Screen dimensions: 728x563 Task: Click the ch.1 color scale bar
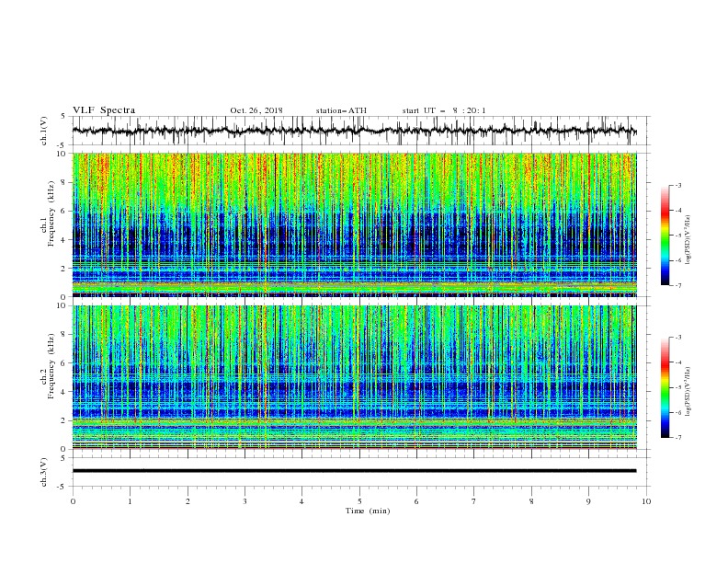coord(665,236)
